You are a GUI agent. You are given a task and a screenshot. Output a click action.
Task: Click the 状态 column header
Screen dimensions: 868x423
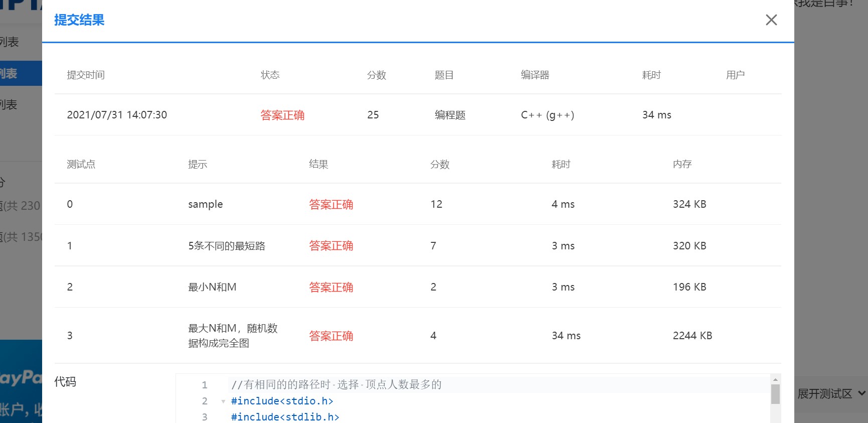point(270,75)
